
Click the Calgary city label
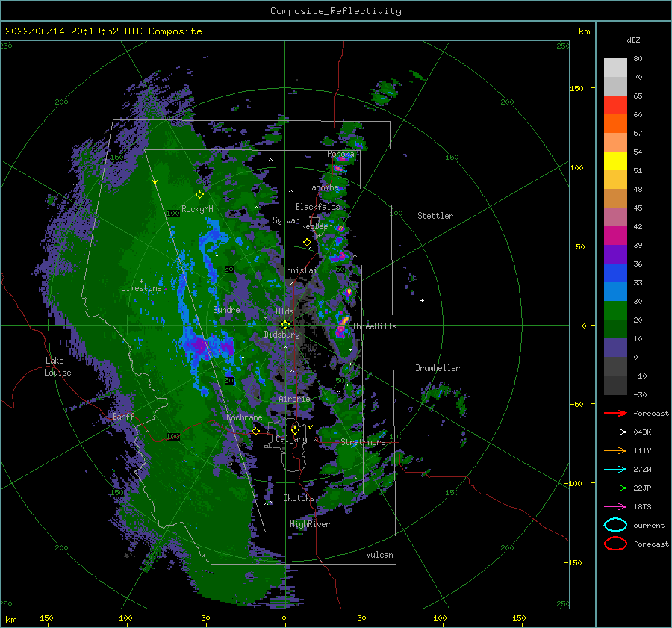pyautogui.click(x=291, y=439)
